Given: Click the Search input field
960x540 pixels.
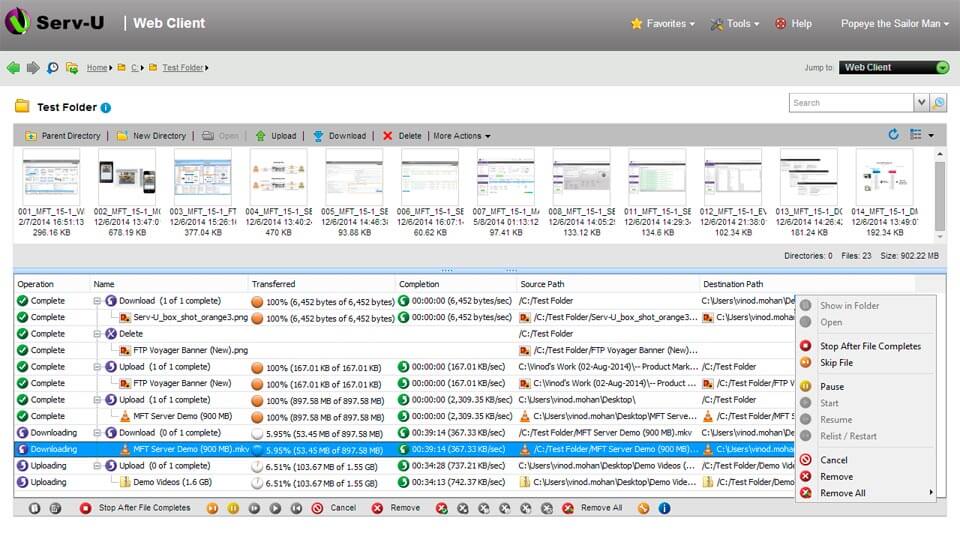Looking at the screenshot, I should pyautogui.click(x=852, y=103).
